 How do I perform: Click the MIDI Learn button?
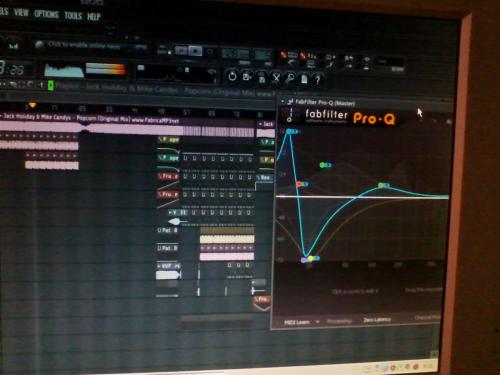tap(296, 322)
